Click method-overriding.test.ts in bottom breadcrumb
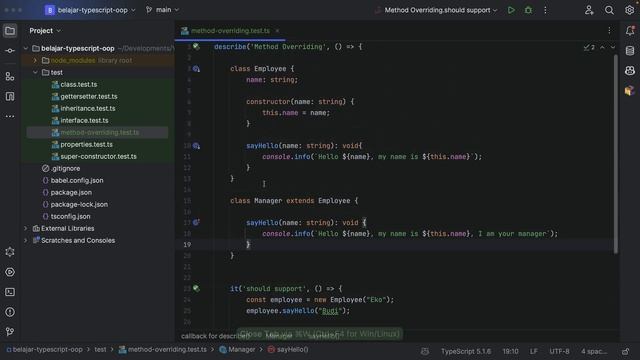Image resolution: width=640 pixels, height=360 pixels. (x=163, y=350)
